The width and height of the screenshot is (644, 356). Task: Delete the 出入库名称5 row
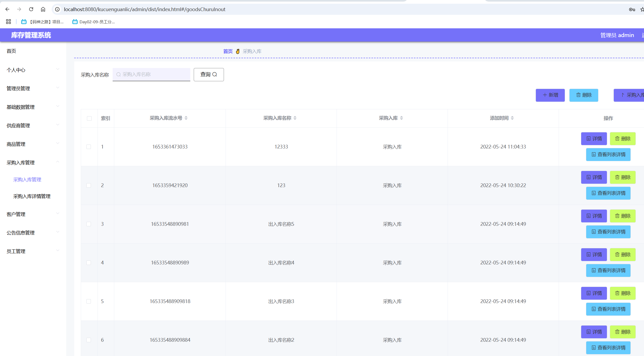(x=623, y=216)
